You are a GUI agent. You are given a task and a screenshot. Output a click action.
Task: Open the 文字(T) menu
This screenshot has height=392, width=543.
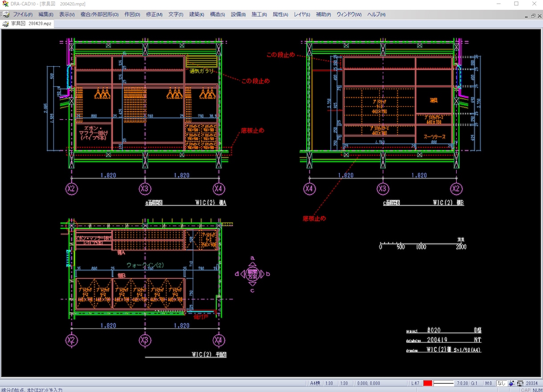pyautogui.click(x=176, y=14)
